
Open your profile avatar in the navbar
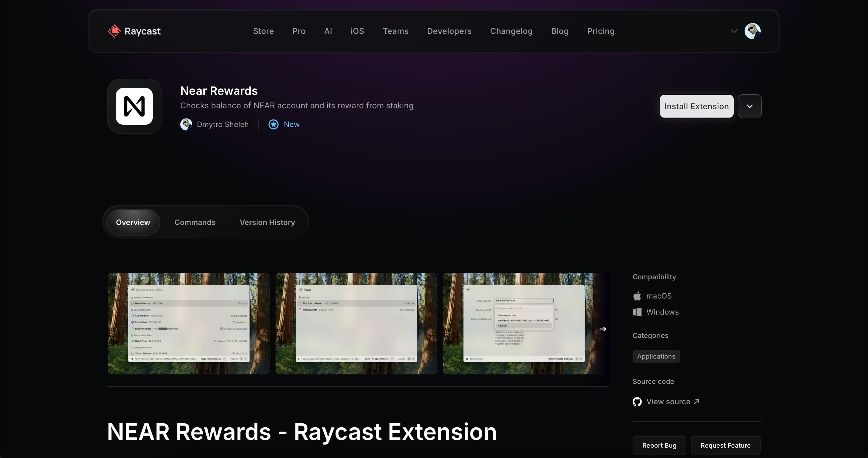click(752, 31)
